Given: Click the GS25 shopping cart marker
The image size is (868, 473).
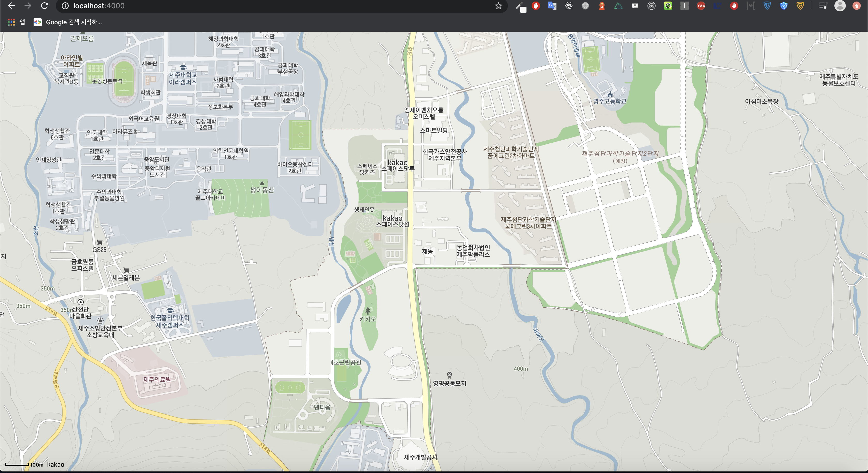Looking at the screenshot, I should [x=99, y=242].
